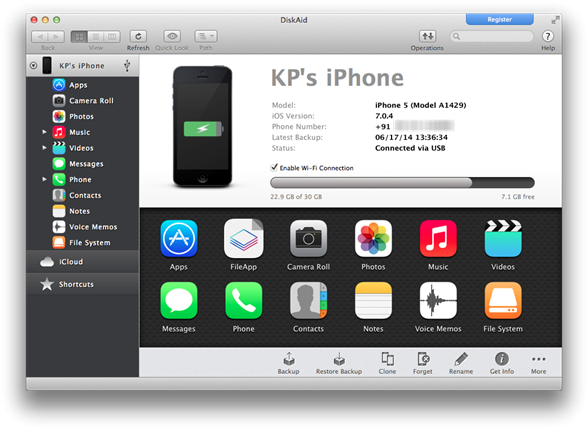
Task: Click 'iPhone 5 (Model A1429)' model value
Action: (420, 105)
